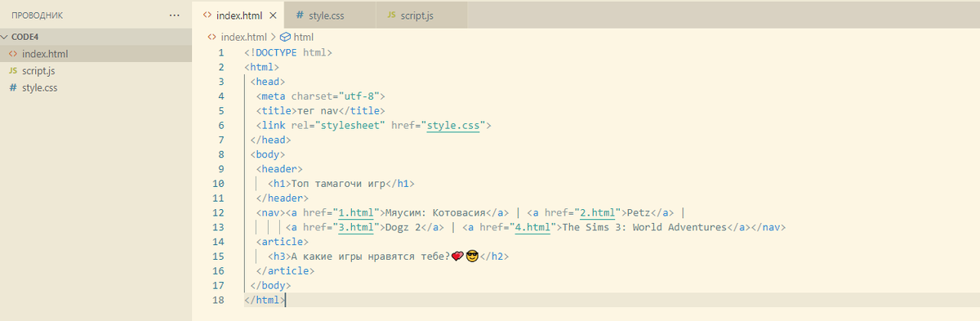980x321 pixels.
Task: Click the hash icon beside style.css in explorer
Action: (x=12, y=87)
